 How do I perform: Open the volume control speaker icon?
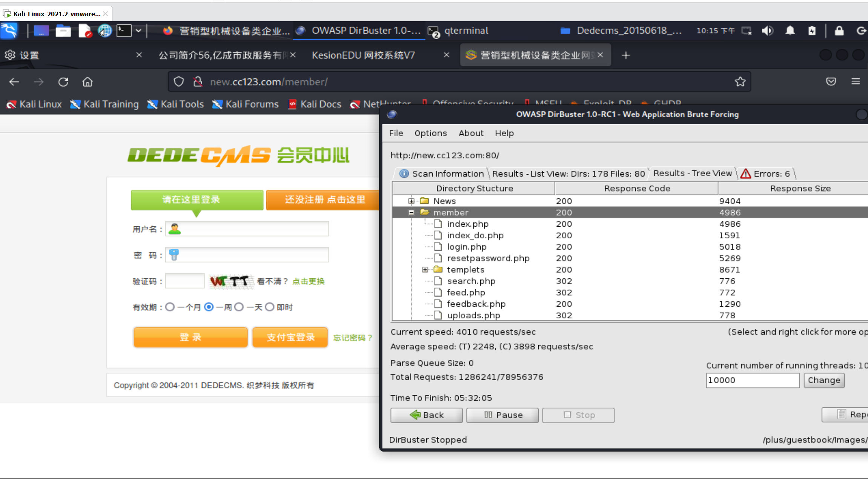pyautogui.click(x=767, y=31)
